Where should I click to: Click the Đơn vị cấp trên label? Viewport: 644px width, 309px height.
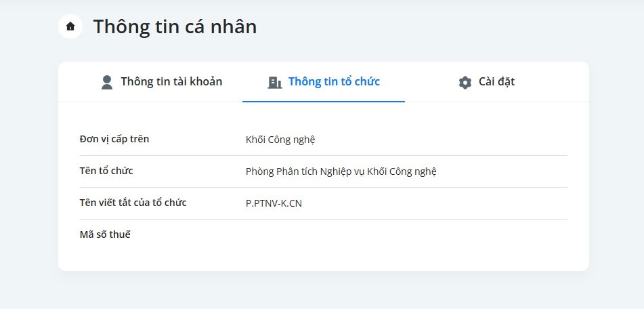pos(114,140)
